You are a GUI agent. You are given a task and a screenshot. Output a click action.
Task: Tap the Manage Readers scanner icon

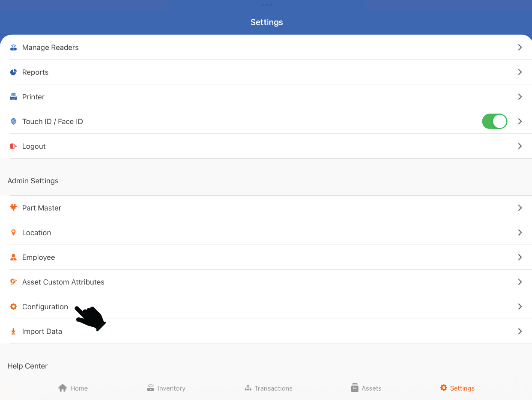click(x=13, y=48)
